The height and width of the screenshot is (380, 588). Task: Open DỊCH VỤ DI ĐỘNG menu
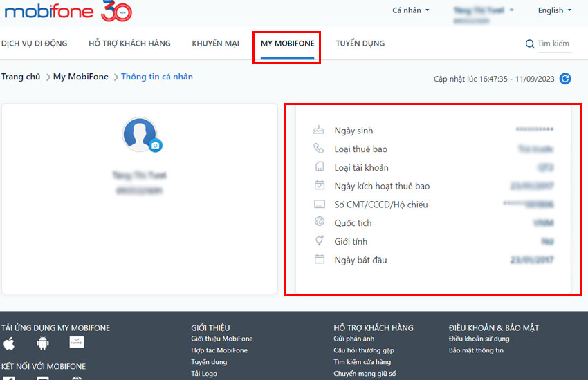click(34, 44)
